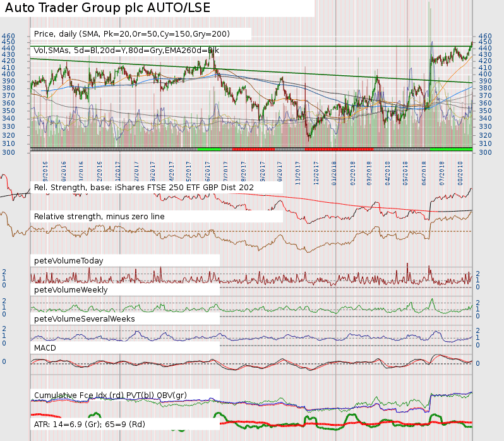Click the green trend bar near 6/2017

[x=209, y=149]
